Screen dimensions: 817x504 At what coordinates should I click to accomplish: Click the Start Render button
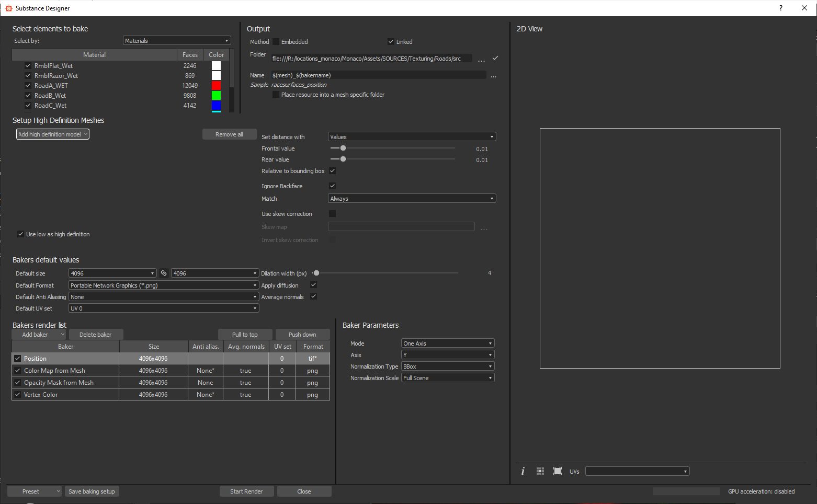pyautogui.click(x=246, y=491)
